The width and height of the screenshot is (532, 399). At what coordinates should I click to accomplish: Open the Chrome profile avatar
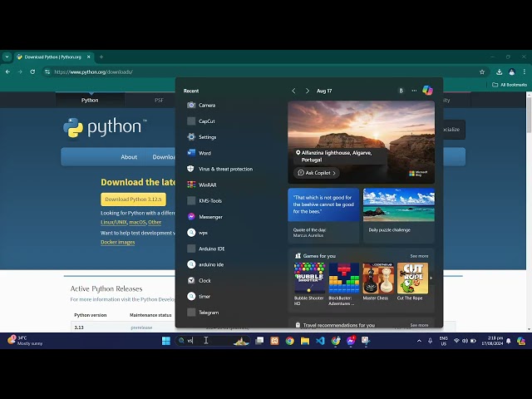pyautogui.click(x=512, y=72)
